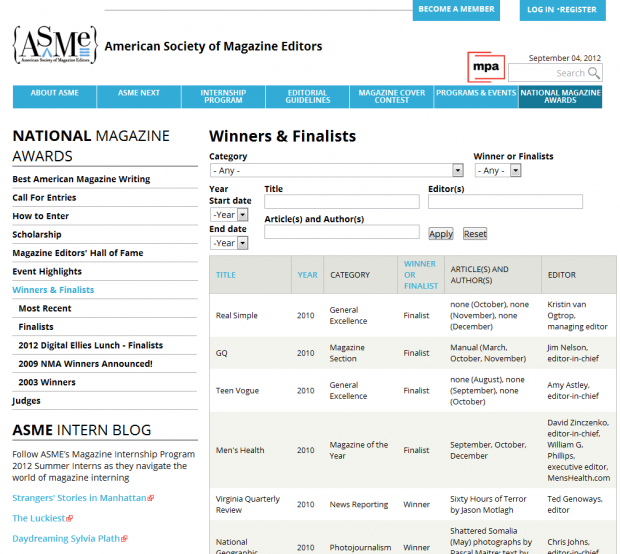Screen dimensions: 620x554
Task: Open the Scholarship sidebar link
Action: [x=37, y=234]
